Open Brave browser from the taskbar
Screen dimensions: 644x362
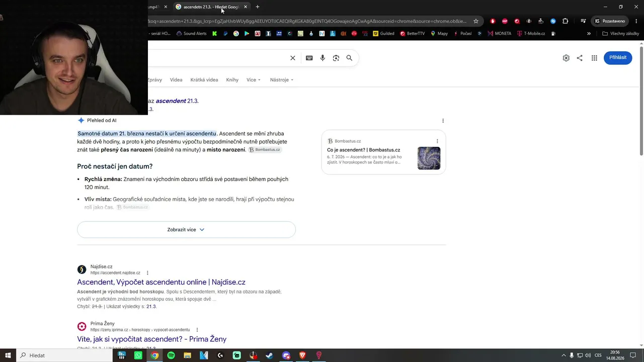[302, 355]
